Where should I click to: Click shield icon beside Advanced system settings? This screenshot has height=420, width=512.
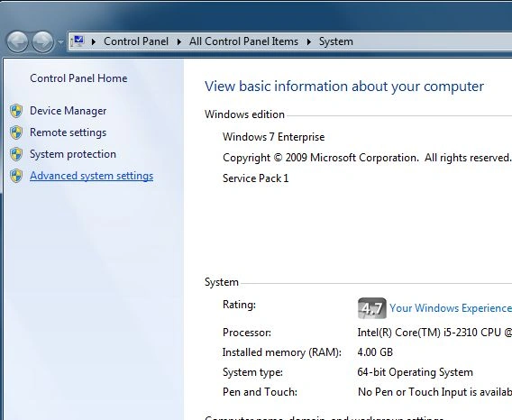click(x=16, y=176)
